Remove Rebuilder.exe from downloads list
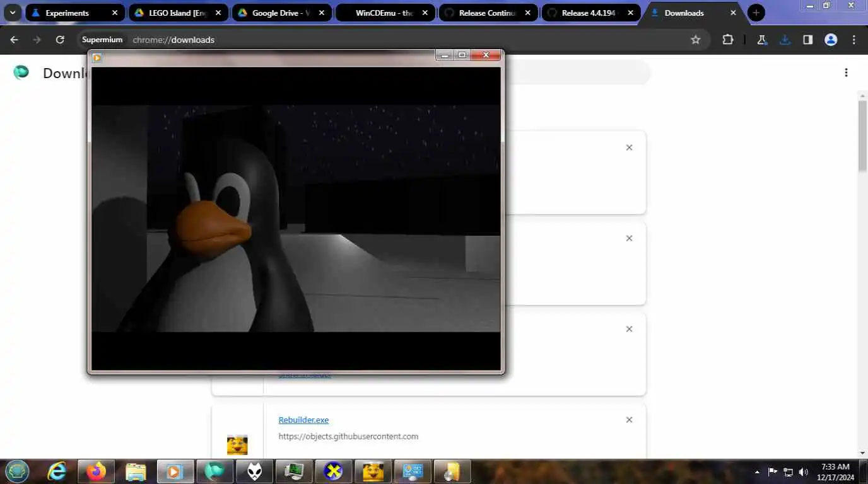868x484 pixels. 629,420
